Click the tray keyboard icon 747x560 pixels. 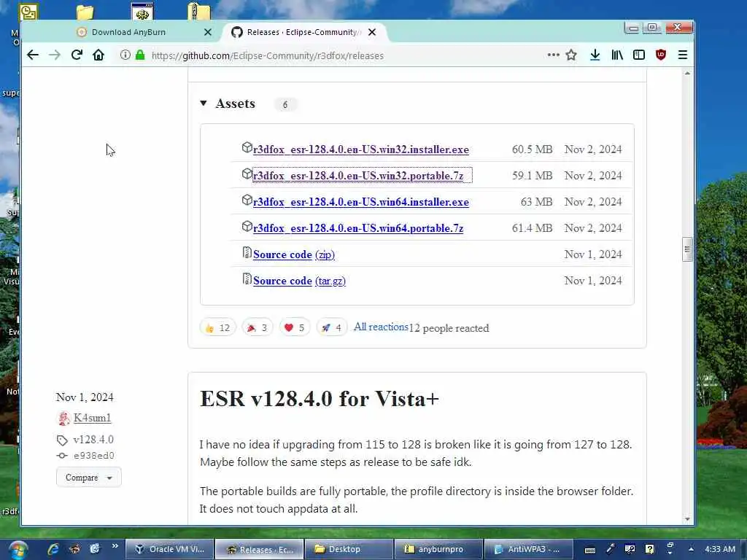click(x=589, y=550)
